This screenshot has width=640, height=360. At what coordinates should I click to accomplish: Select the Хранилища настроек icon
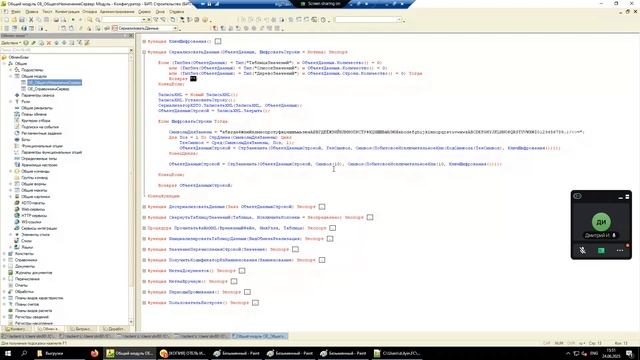17,165
